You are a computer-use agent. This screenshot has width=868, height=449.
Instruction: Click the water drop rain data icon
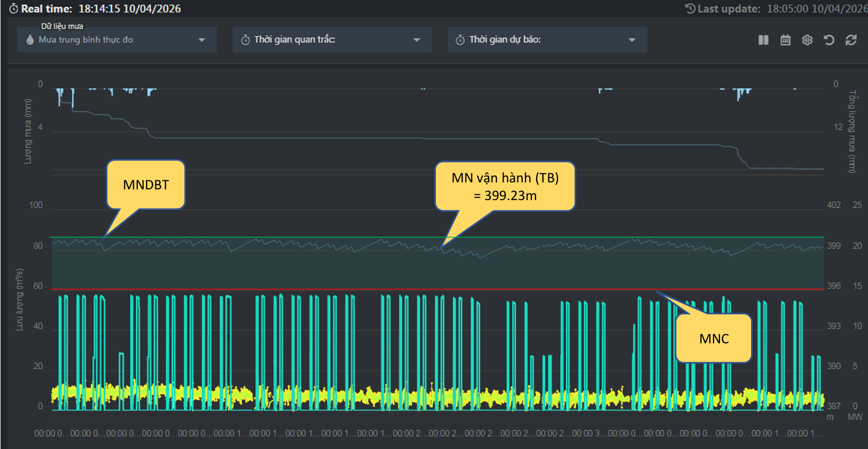(30, 40)
